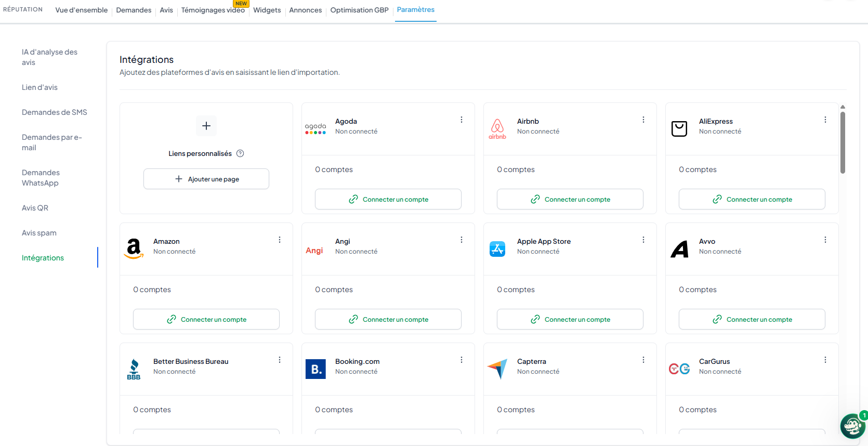The image size is (868, 446).
Task: Click the Apple App Store title
Action: [x=544, y=241]
